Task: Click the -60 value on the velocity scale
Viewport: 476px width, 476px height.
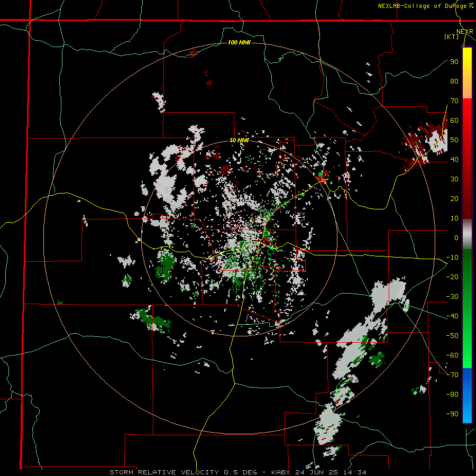Action: 452,355
